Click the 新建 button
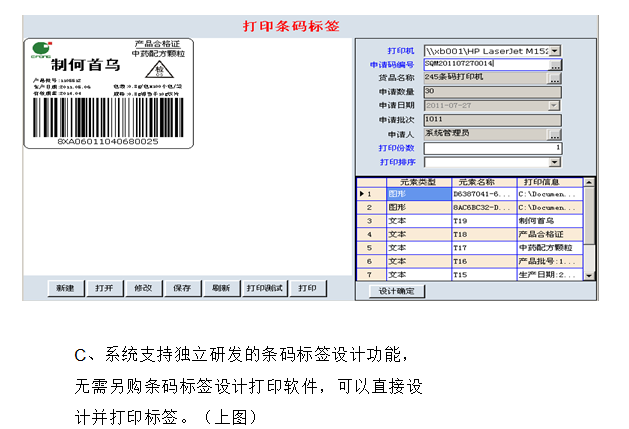Image resolution: width=629 pixels, height=429 pixels. click(x=66, y=288)
